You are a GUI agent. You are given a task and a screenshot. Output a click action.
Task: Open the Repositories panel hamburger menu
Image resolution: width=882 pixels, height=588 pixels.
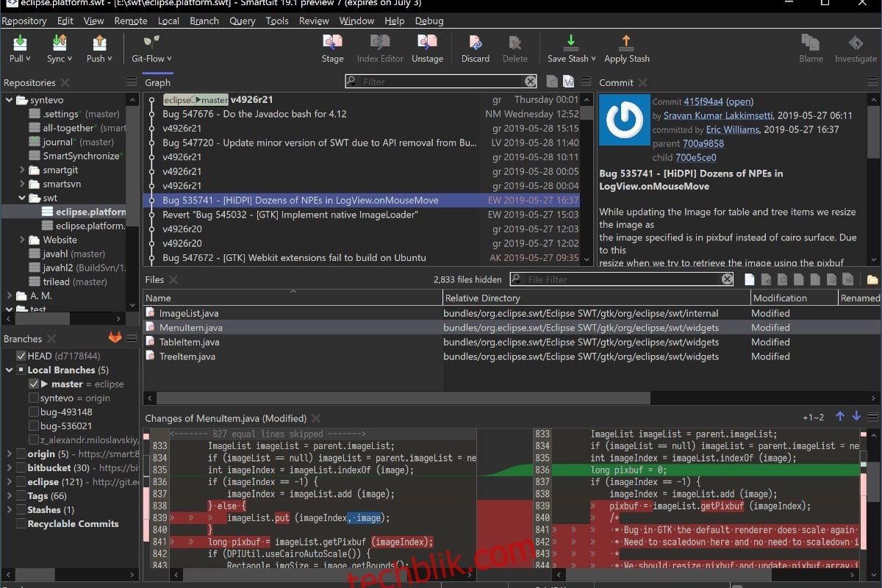coord(132,82)
